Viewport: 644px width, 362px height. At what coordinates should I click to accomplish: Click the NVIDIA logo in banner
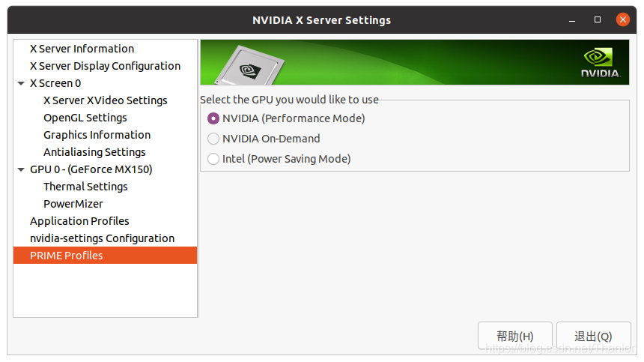pos(601,63)
